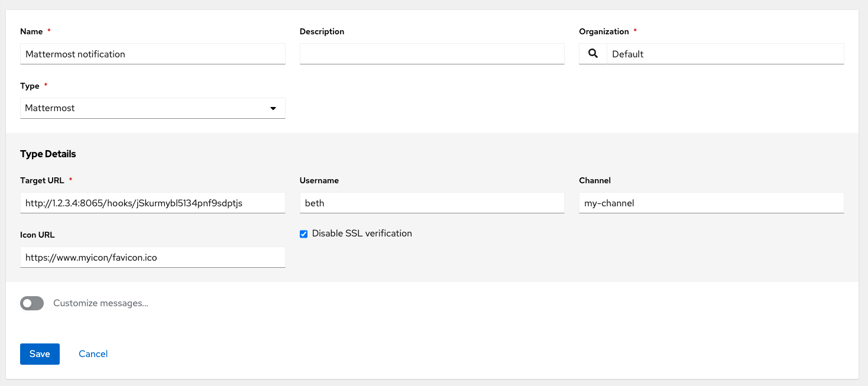Open the Type dropdown showing Mattermost
868x386 pixels.
[153, 108]
